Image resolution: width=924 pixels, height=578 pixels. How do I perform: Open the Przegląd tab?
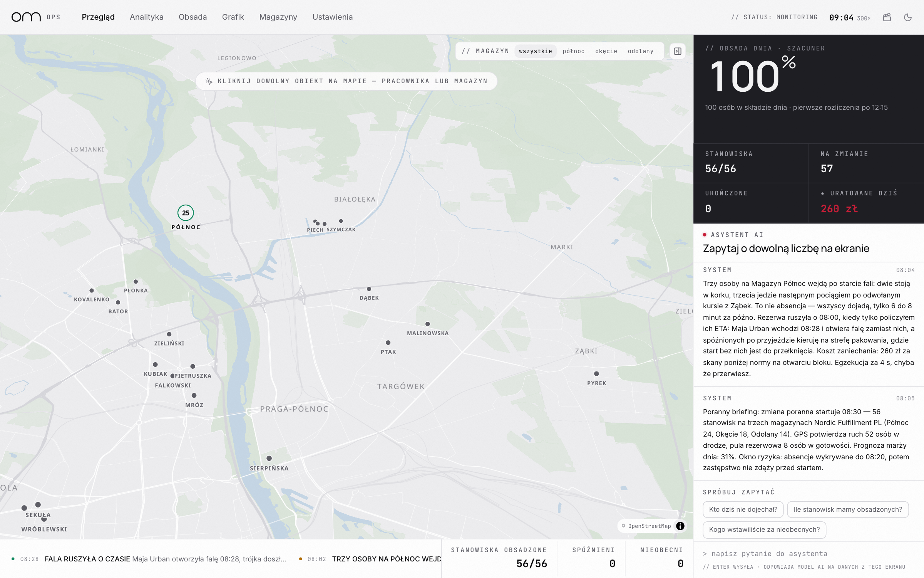(98, 17)
